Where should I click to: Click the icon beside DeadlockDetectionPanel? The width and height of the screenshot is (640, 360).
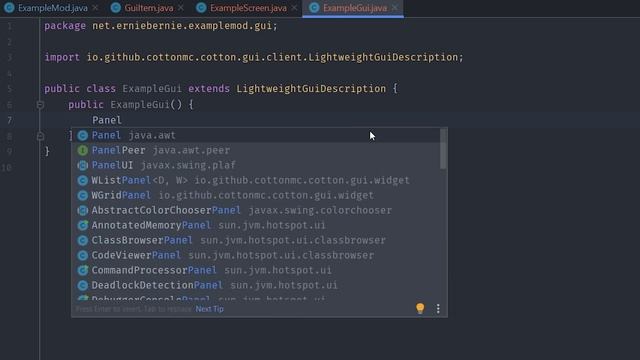83,285
